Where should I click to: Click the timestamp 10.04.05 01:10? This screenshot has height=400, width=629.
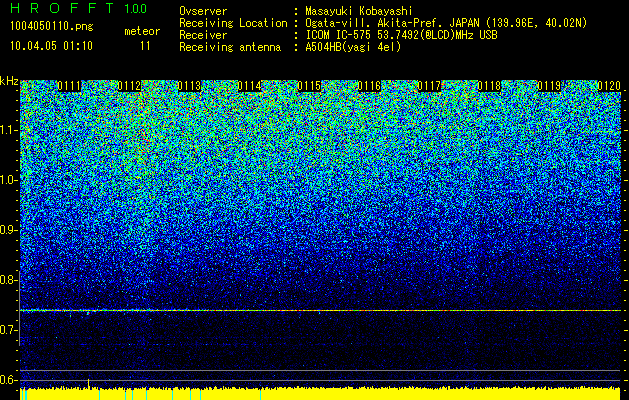(x=51, y=46)
